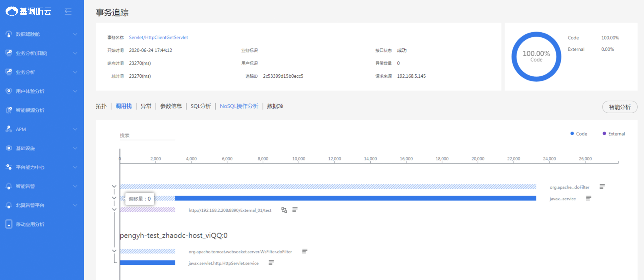The image size is (644, 280).
Task: Switch to the 拓扑 tab
Action: (101, 106)
